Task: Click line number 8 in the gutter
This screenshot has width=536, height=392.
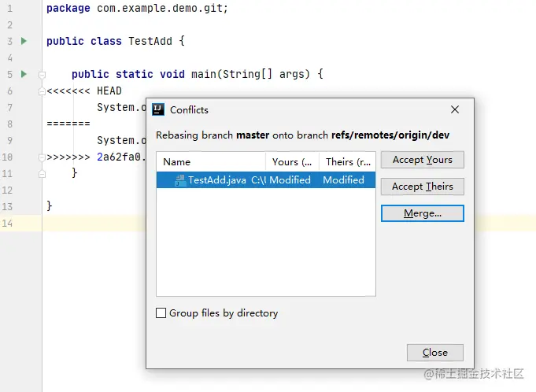Action: pyautogui.click(x=9, y=124)
